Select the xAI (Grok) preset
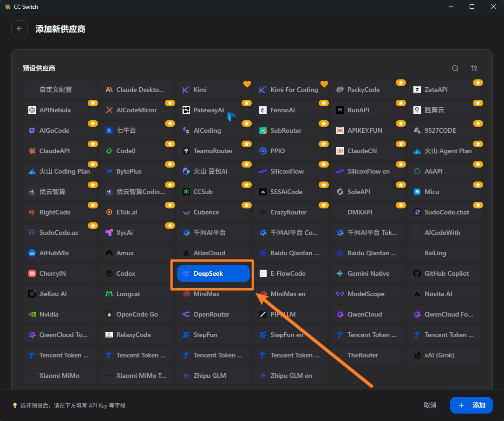This screenshot has width=504, height=421. tap(445, 355)
